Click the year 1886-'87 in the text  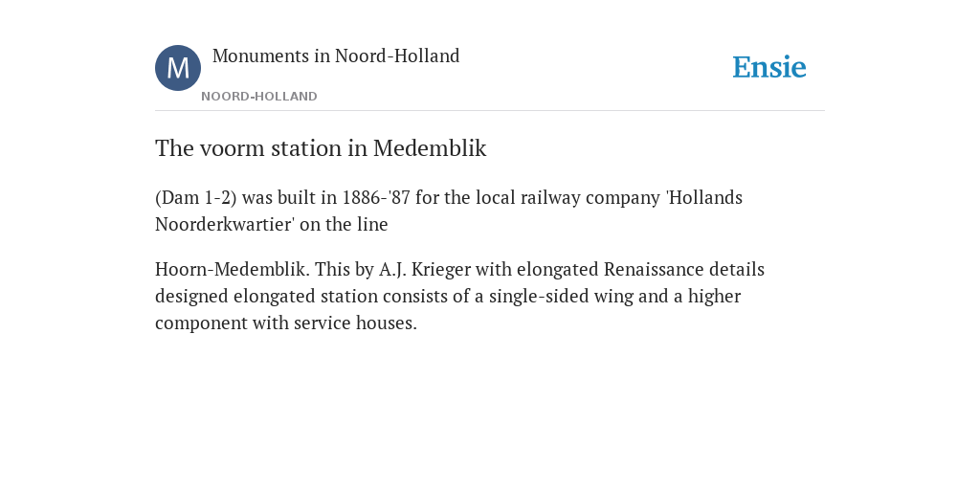375,197
